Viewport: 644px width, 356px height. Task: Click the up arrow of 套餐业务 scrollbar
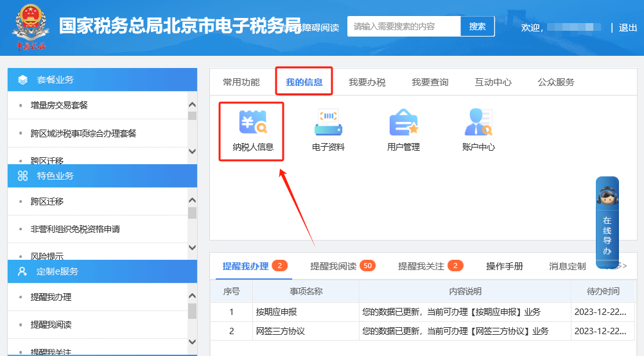(192, 105)
